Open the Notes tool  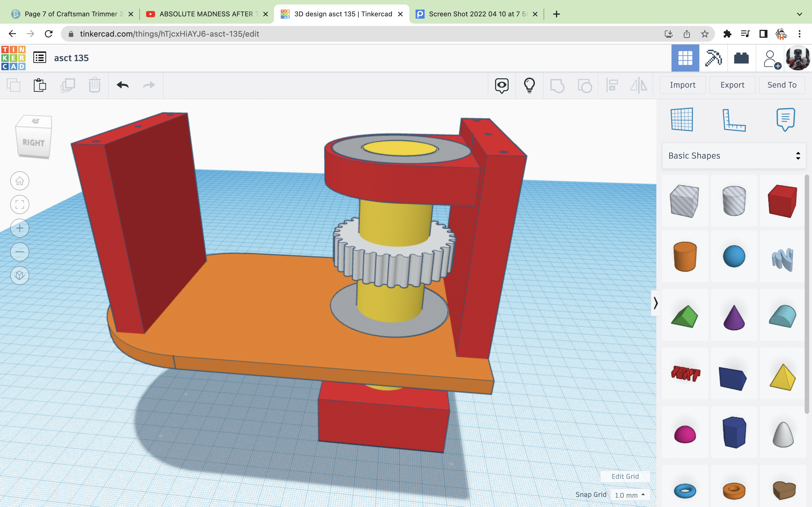(x=785, y=119)
